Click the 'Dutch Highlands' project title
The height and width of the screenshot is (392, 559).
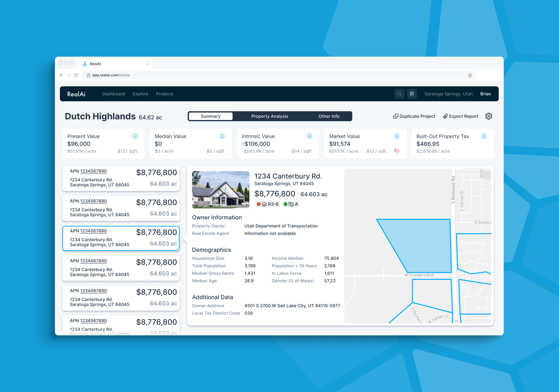point(100,116)
